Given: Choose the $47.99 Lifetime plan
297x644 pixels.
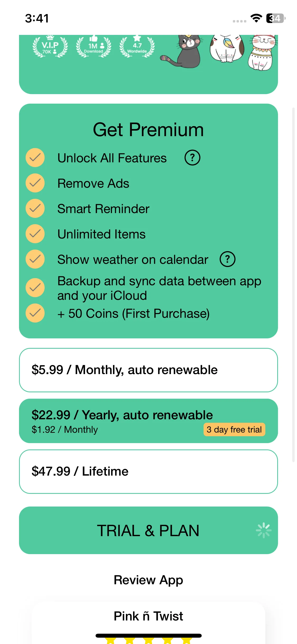Looking at the screenshot, I should [x=148, y=472].
